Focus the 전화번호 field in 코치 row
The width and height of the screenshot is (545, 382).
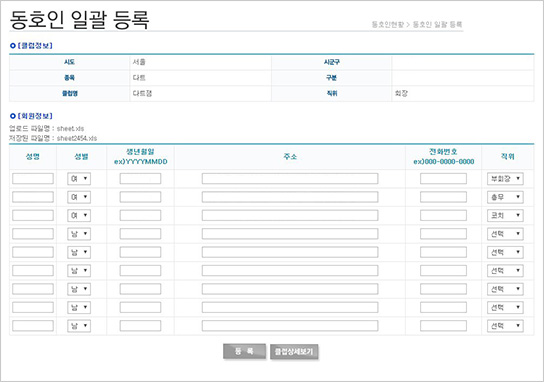point(443,216)
